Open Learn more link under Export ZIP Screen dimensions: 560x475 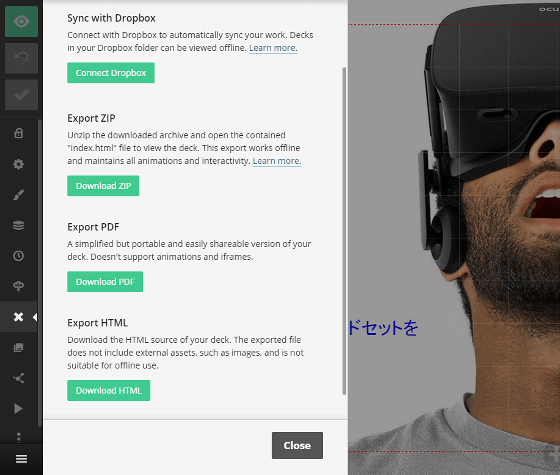coord(277,161)
